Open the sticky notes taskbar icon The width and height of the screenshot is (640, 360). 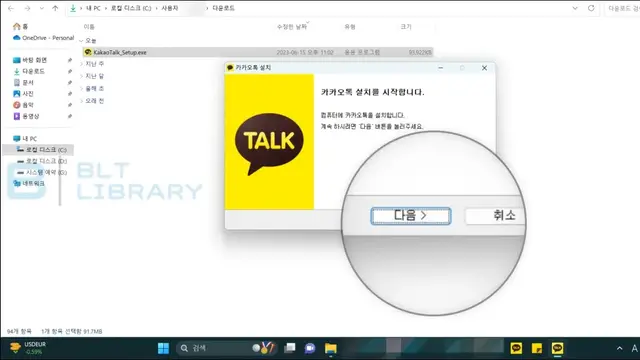tap(537, 348)
